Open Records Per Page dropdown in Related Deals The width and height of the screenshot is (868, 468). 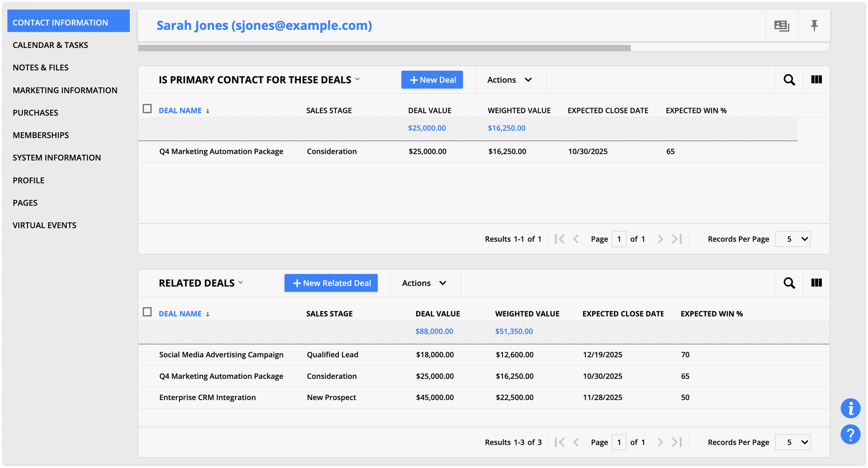click(x=792, y=442)
